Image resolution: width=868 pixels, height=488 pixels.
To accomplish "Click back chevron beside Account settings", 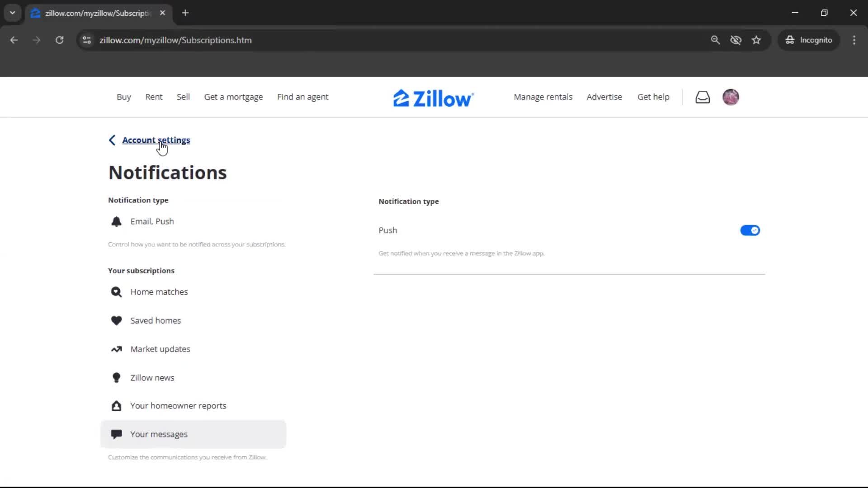I will click(112, 140).
